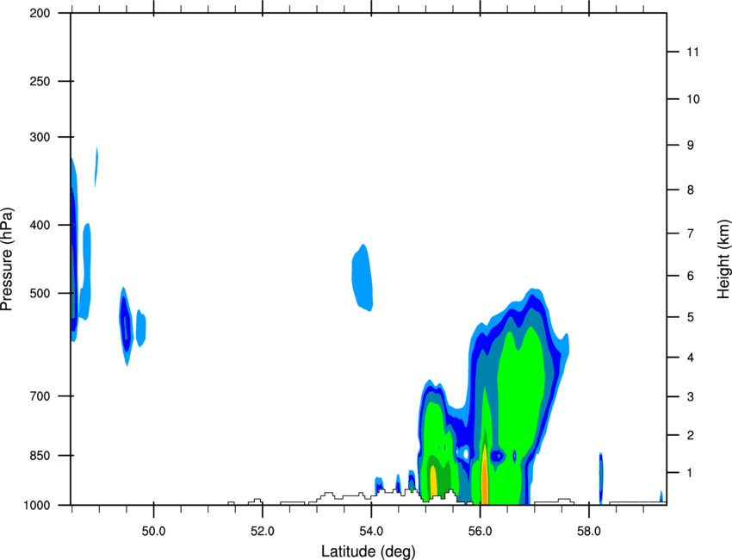
Task: Click the 11 km height label
Action: (693, 52)
